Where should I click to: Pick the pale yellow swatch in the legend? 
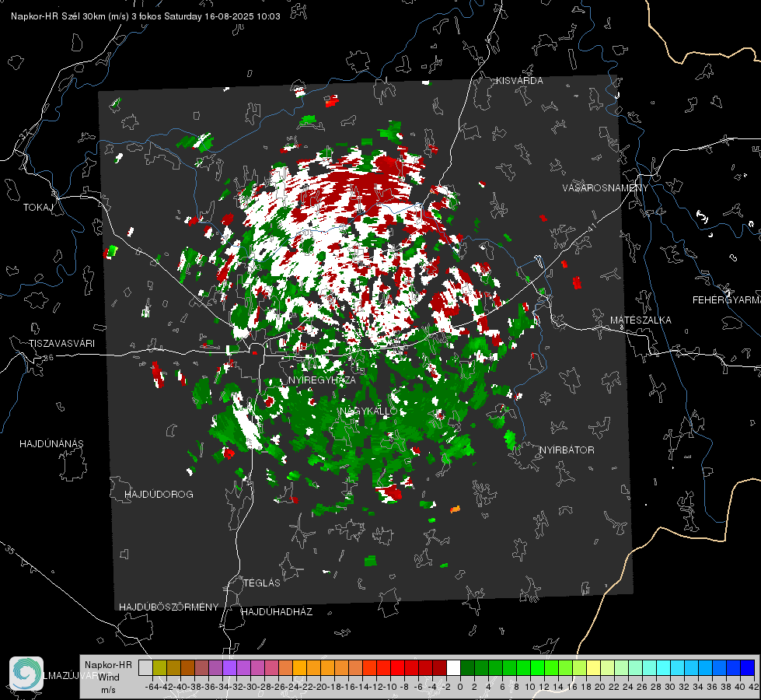pos(594,667)
